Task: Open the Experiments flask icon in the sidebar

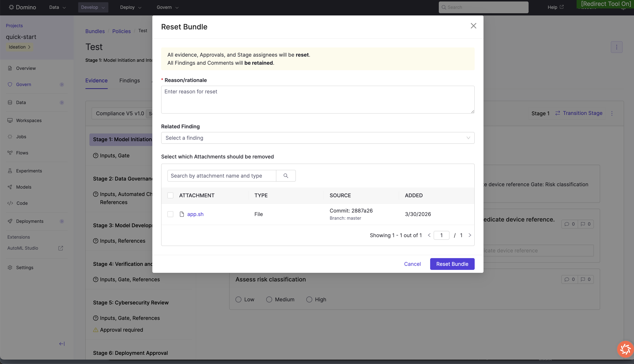Action: (10, 171)
